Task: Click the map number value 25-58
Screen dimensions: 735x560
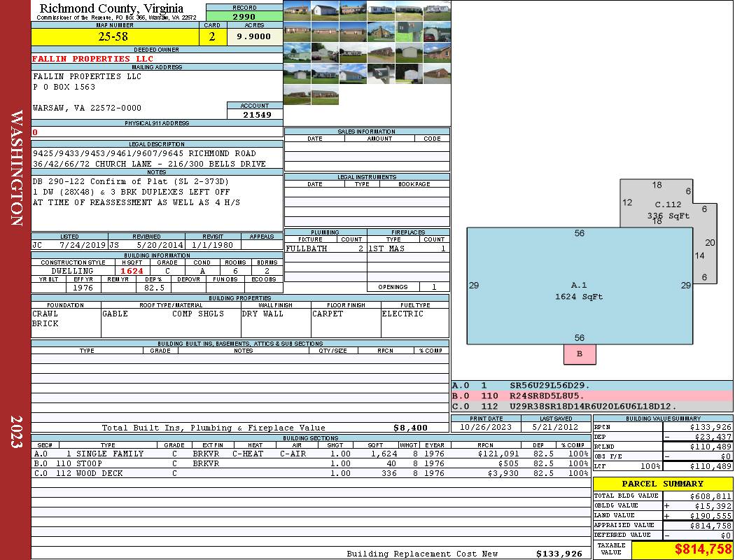Action: coord(113,36)
